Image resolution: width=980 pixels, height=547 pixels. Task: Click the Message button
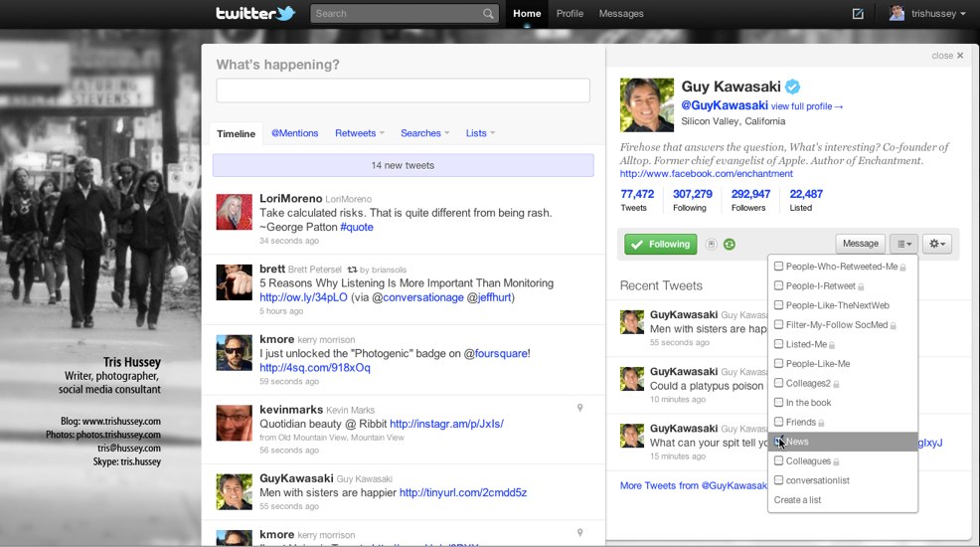point(860,244)
